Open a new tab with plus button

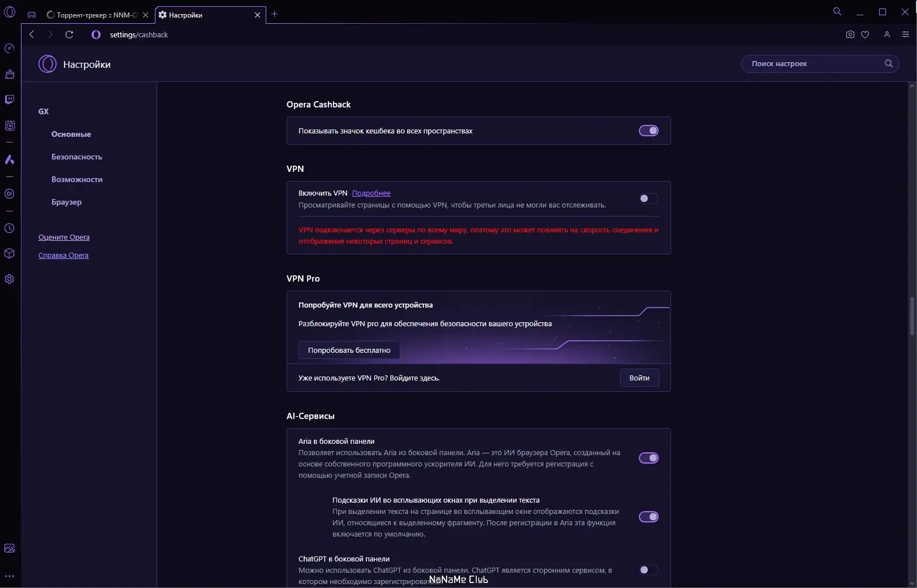point(275,14)
